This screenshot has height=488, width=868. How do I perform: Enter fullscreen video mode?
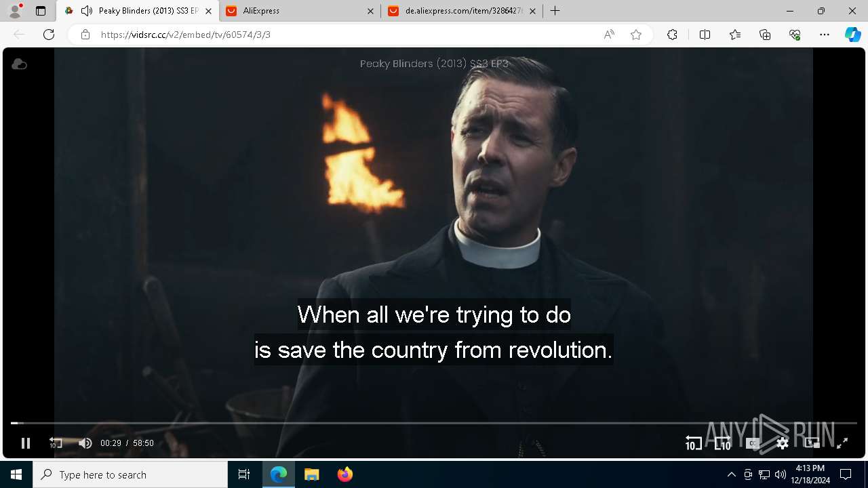(x=842, y=443)
